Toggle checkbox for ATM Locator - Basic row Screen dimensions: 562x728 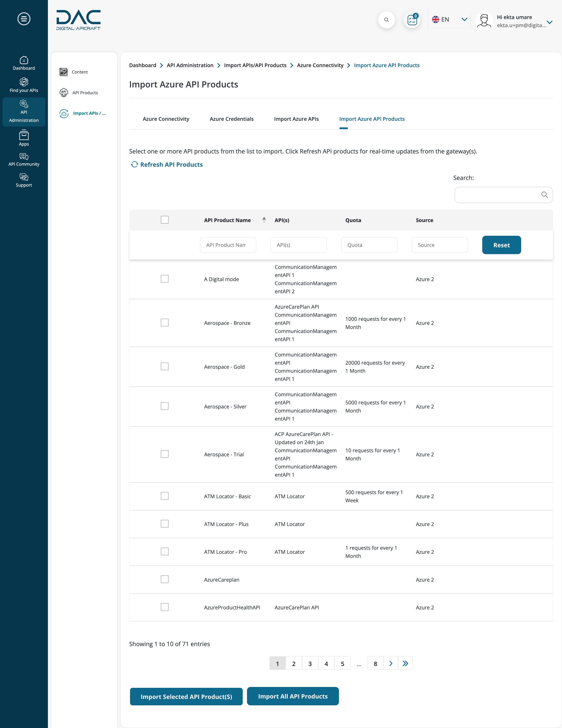[165, 496]
